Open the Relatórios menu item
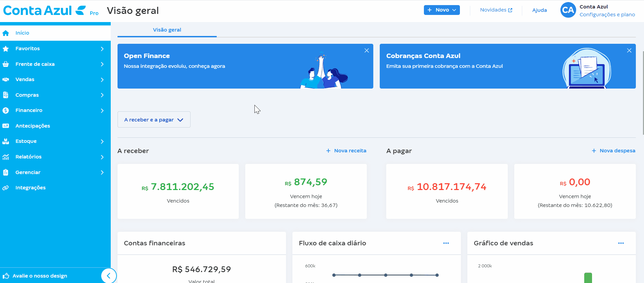Viewport: 644px width, 283px height. [55, 157]
